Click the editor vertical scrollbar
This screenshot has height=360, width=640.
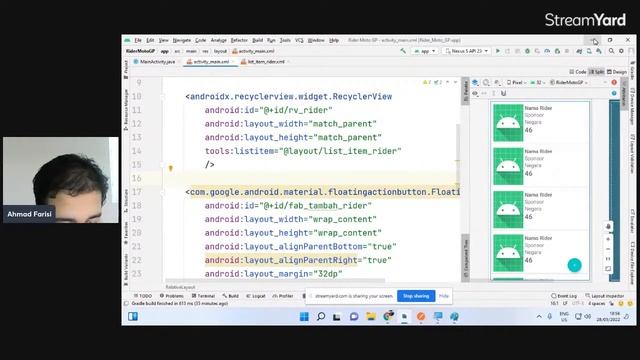(x=458, y=155)
